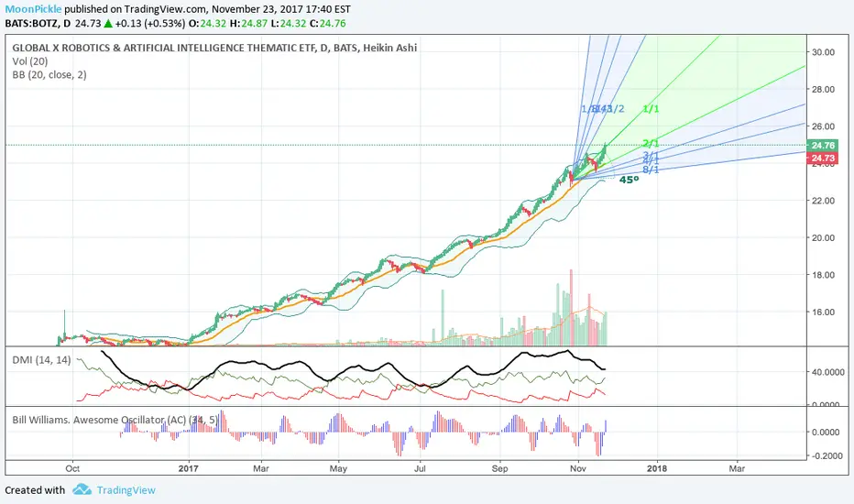
Task: Click the Bill Williams Awesome Oscillator label
Action: point(115,420)
